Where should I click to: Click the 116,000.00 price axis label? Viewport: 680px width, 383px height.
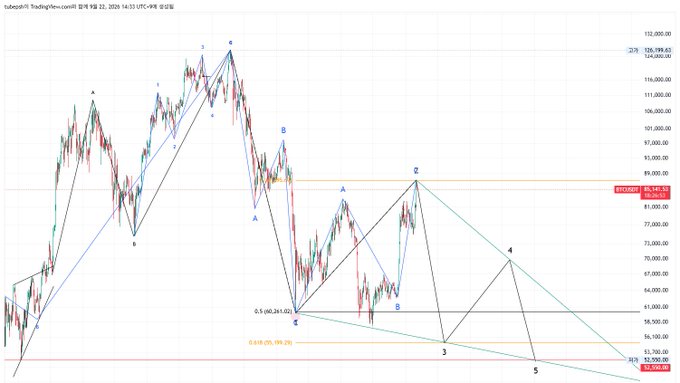tap(657, 80)
